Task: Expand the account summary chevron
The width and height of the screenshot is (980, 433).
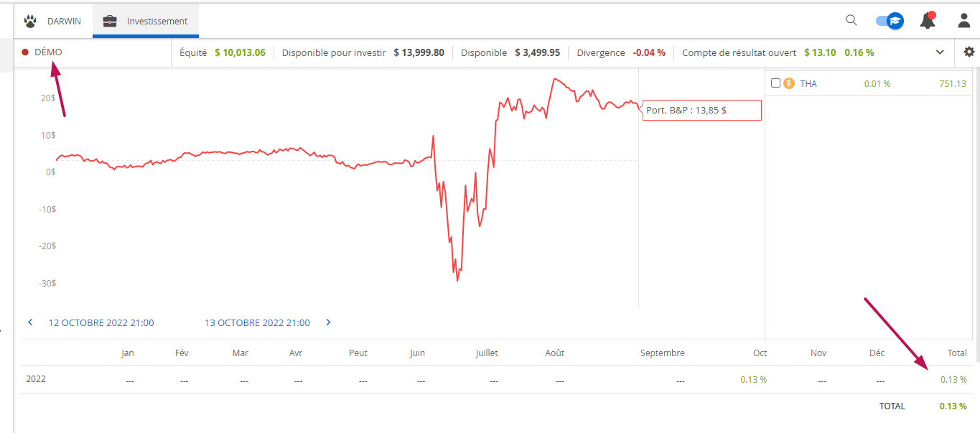Action: click(940, 52)
